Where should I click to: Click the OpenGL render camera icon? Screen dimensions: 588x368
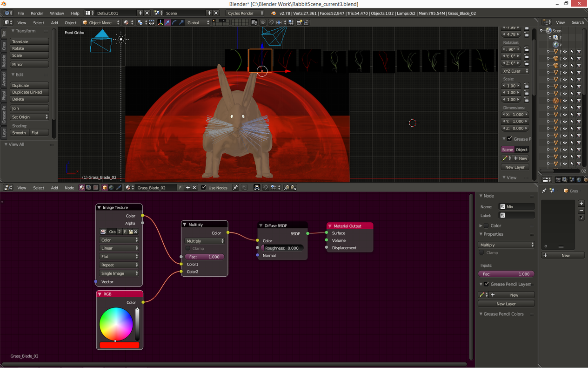299,22
